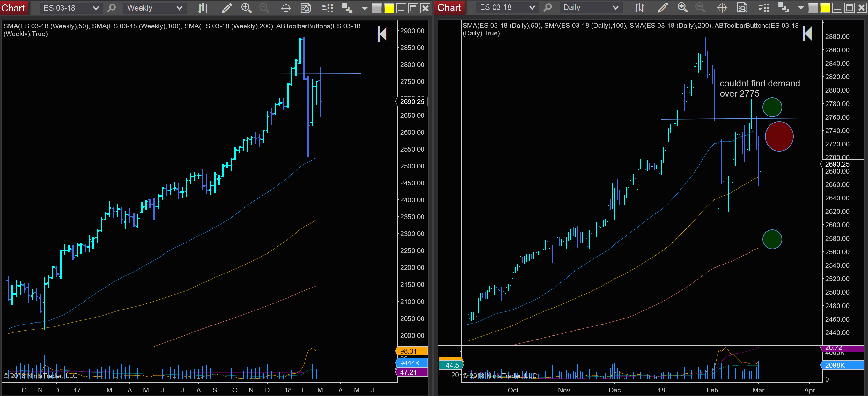The width and height of the screenshot is (868, 396).
Task: Click Feb label on Daily time axis
Action: (x=712, y=390)
